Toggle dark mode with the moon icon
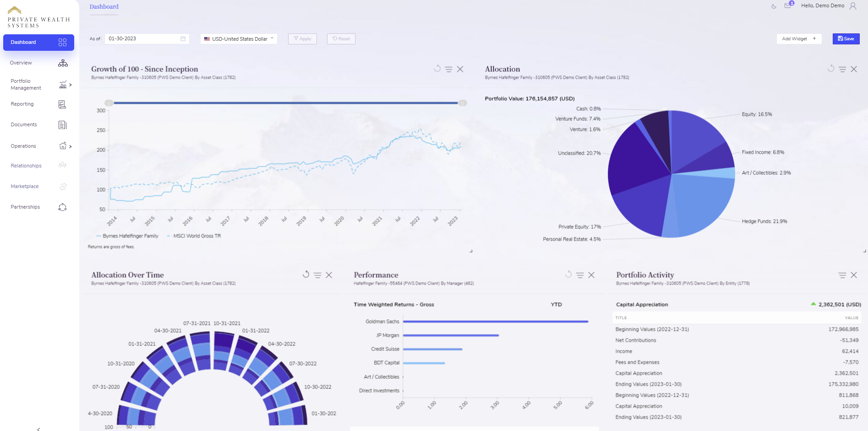This screenshot has width=868, height=431. click(774, 6)
